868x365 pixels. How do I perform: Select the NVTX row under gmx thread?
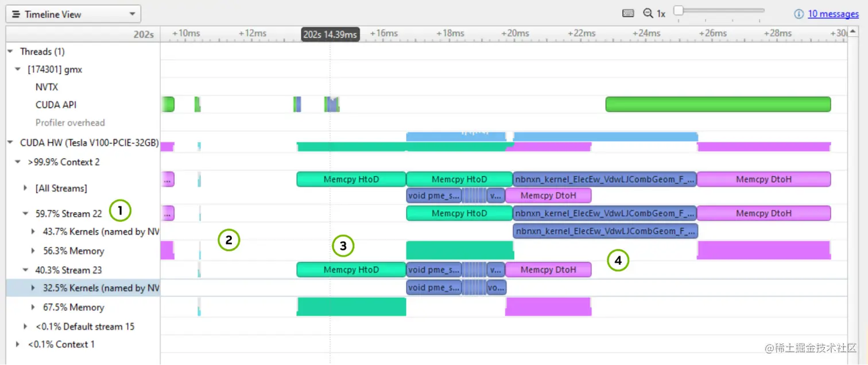[x=48, y=87]
